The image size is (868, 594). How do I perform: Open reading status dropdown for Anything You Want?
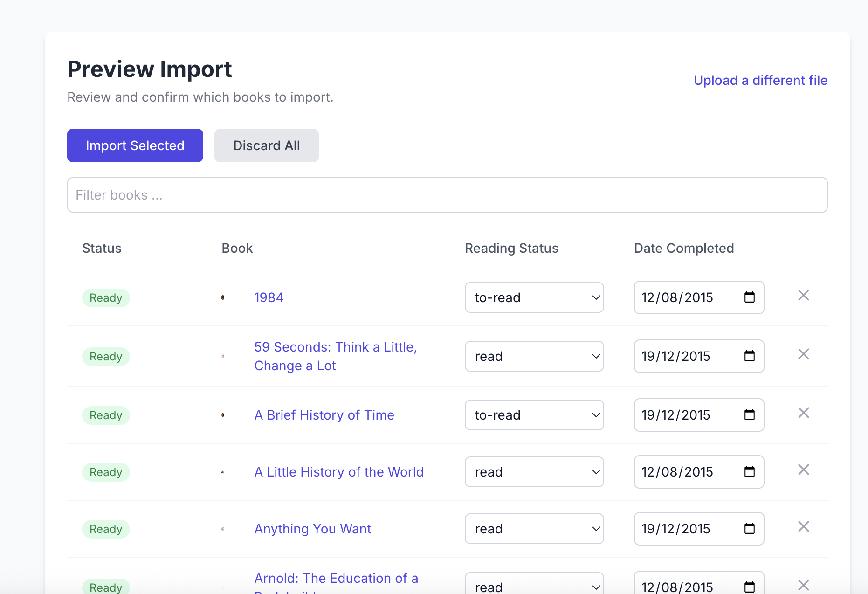tap(534, 528)
